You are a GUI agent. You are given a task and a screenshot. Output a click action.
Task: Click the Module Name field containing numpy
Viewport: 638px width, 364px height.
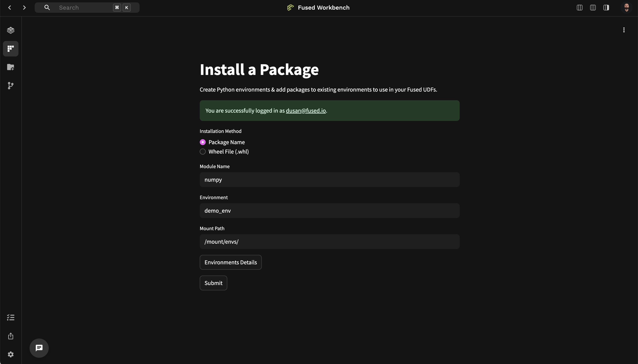[x=330, y=179]
